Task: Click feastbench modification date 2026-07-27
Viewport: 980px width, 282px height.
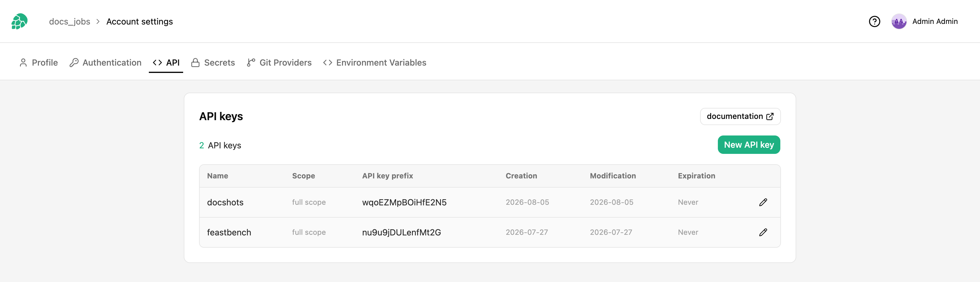Action: pos(611,232)
